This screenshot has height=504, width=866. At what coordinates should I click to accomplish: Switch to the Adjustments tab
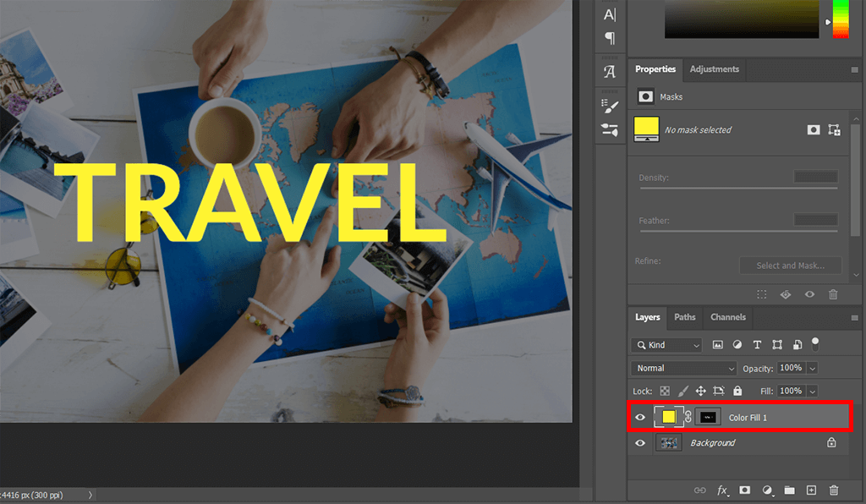click(714, 69)
